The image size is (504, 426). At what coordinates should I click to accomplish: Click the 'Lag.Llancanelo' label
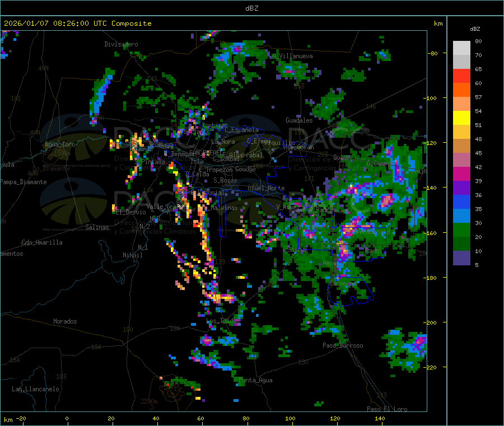[x=35, y=389]
